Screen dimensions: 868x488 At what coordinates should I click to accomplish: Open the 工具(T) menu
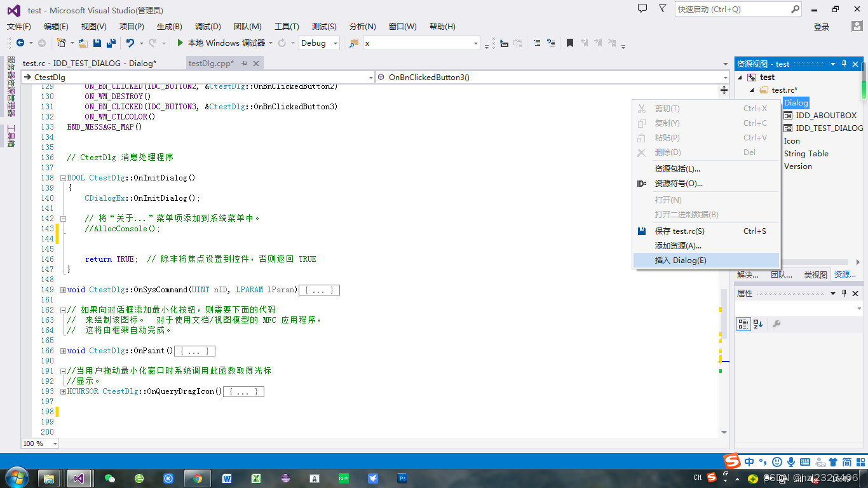point(287,26)
